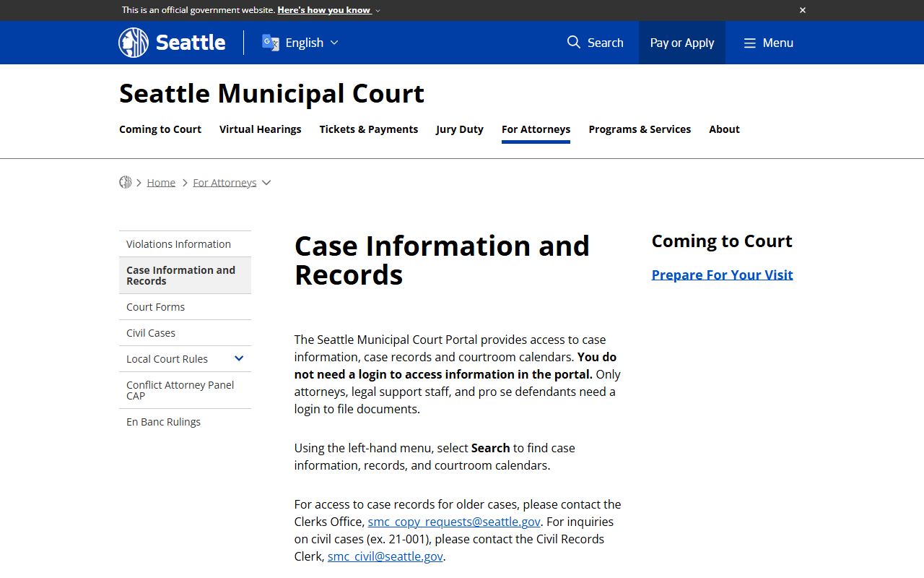Open Violations Information sidebar item
Screen dimensions: 924x578
point(185,244)
